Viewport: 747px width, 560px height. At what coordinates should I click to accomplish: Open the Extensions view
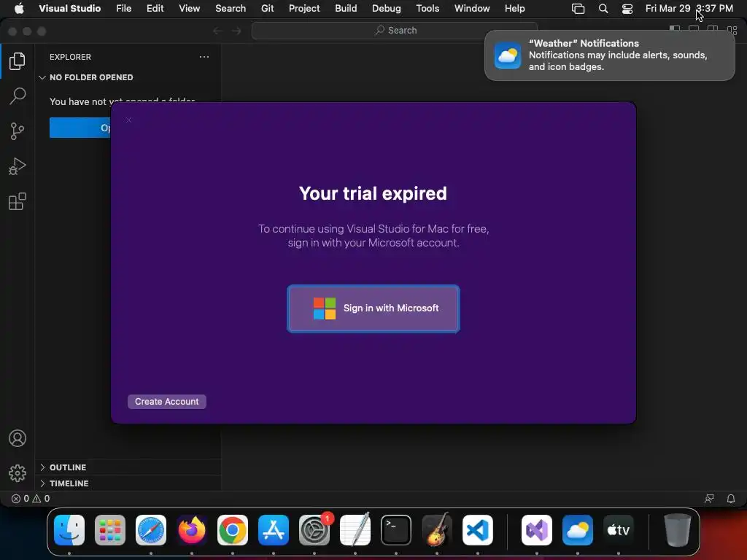tap(18, 201)
